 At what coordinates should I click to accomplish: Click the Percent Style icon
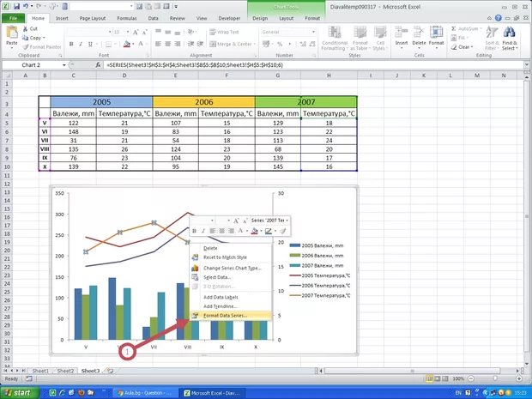pos(280,44)
